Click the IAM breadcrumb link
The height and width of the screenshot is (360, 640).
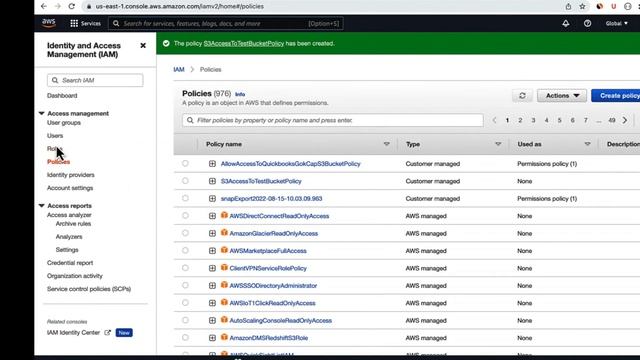point(179,69)
